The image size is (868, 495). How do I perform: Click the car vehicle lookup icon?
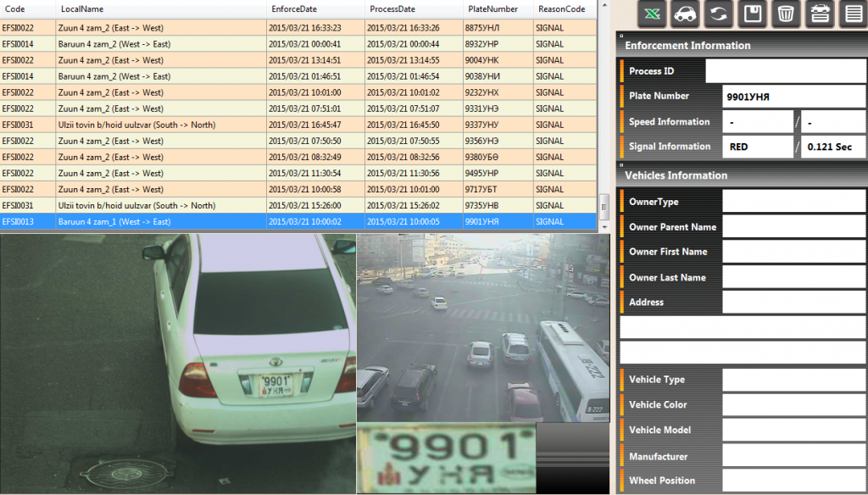click(685, 14)
